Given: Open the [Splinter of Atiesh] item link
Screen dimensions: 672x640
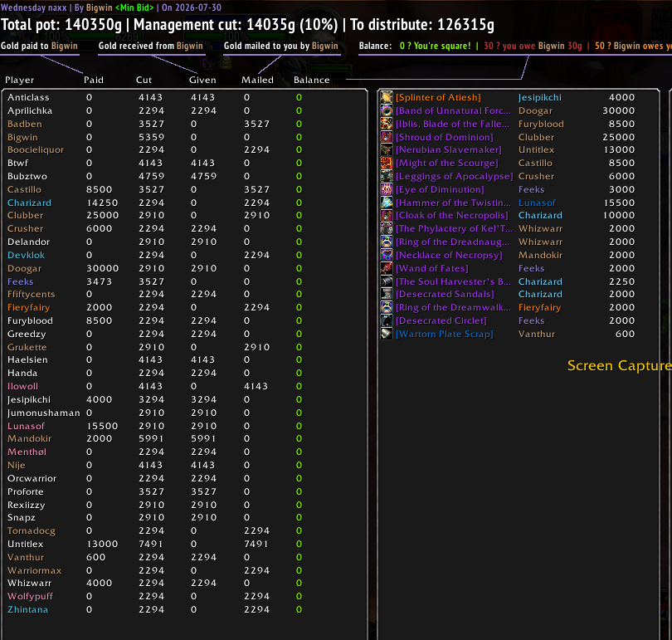Looking at the screenshot, I should point(438,97).
